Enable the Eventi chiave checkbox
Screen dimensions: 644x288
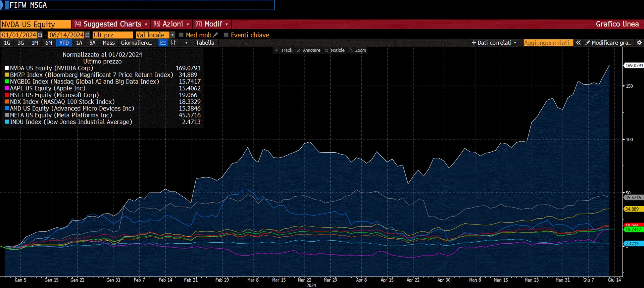coord(226,35)
